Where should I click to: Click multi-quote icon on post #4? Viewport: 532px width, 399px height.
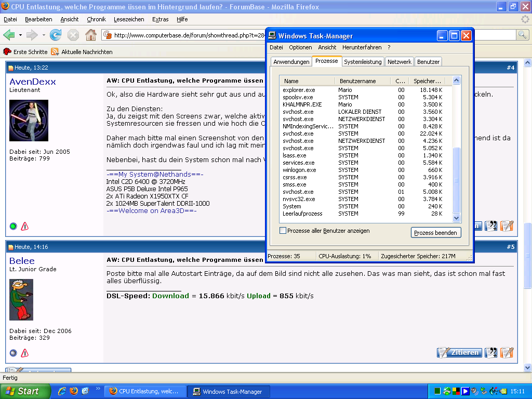491,226
